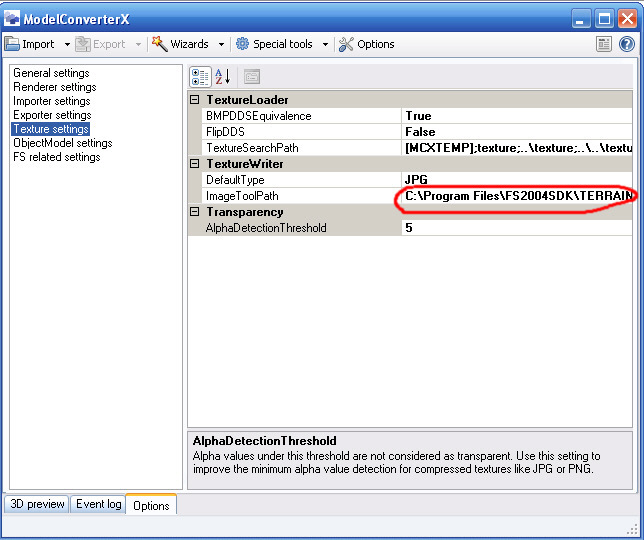Click the DefaultType JPG value
644x540 pixels.
(x=517, y=180)
